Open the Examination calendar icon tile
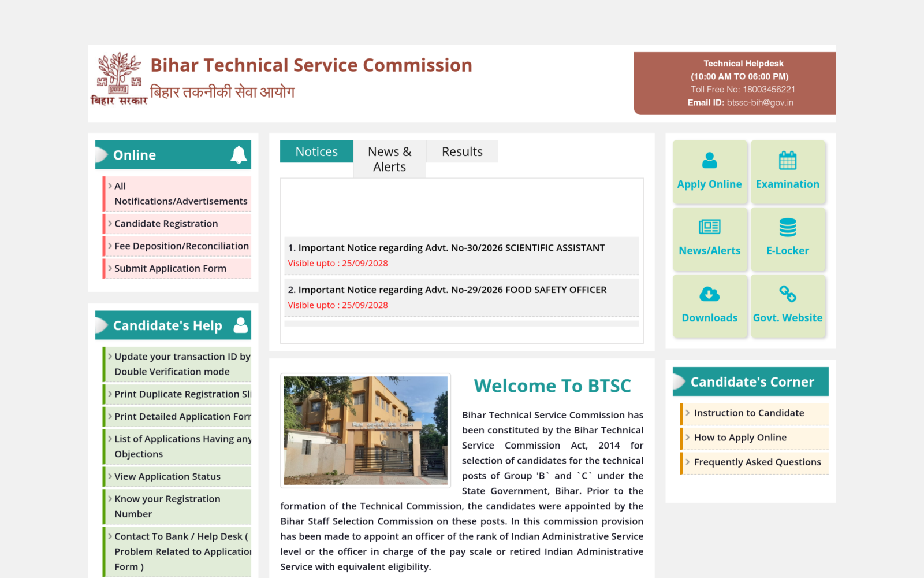 click(788, 172)
